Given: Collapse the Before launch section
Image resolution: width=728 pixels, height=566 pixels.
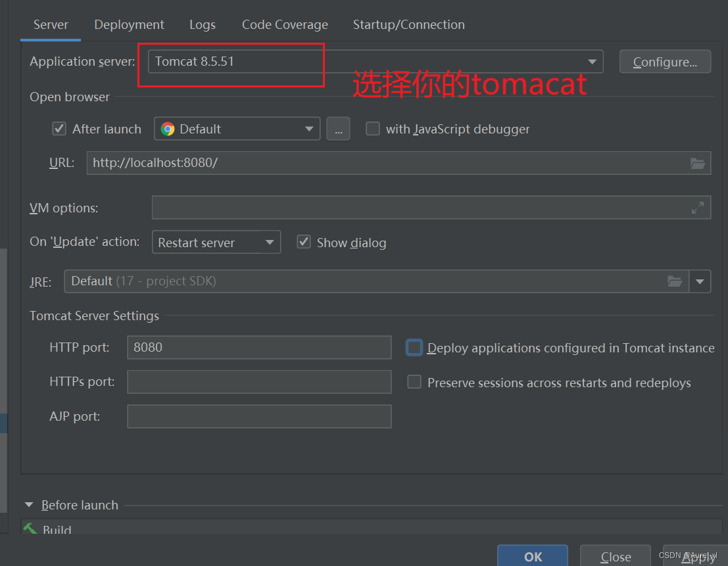Looking at the screenshot, I should point(29,505).
